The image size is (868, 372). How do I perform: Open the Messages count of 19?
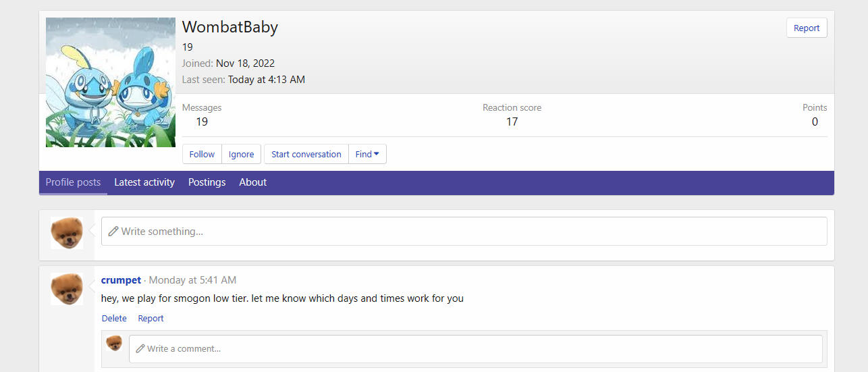point(202,122)
